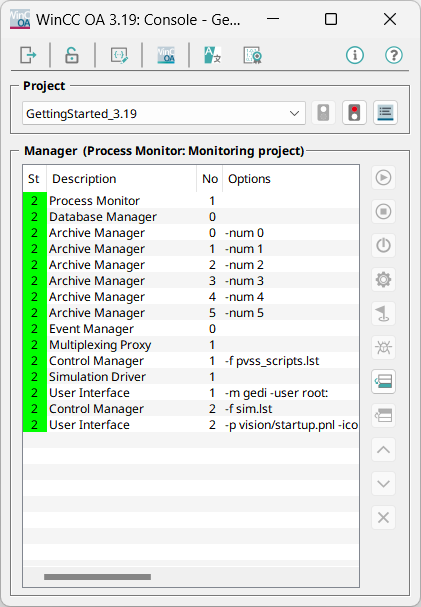Click the debug bug icon
Viewport: 421px width, 607px height.
click(x=383, y=348)
